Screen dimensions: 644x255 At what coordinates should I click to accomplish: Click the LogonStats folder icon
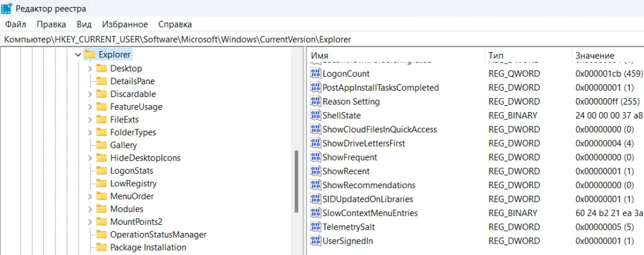click(101, 171)
